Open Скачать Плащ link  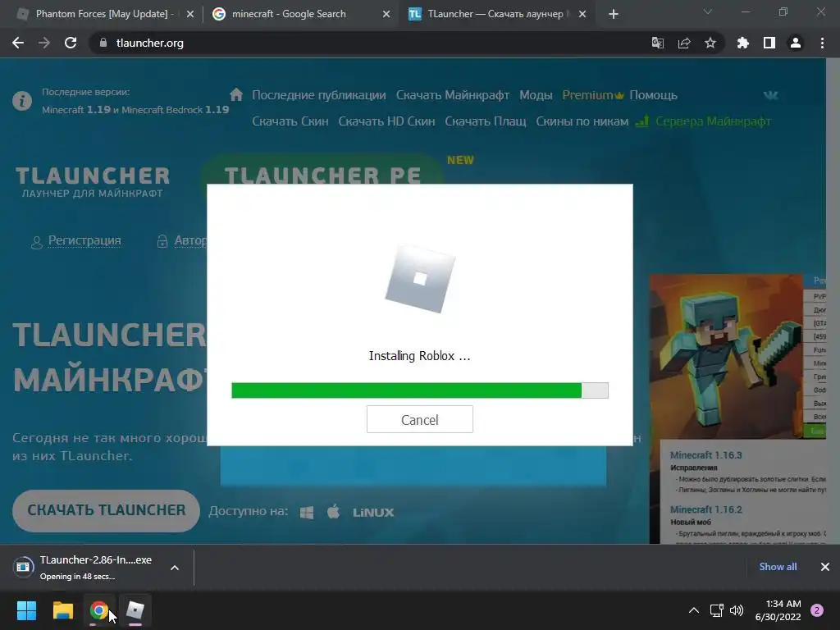pyautogui.click(x=486, y=121)
